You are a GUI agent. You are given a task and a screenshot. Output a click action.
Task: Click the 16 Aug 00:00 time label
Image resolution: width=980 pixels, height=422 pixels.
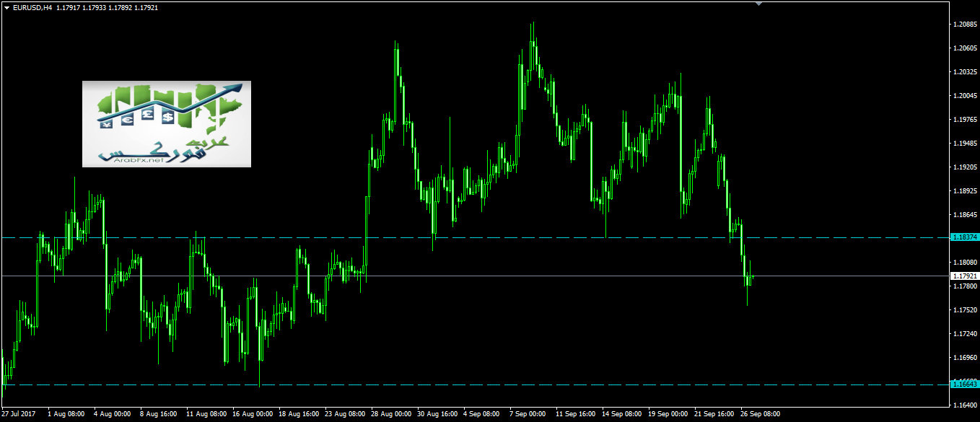coord(251,415)
